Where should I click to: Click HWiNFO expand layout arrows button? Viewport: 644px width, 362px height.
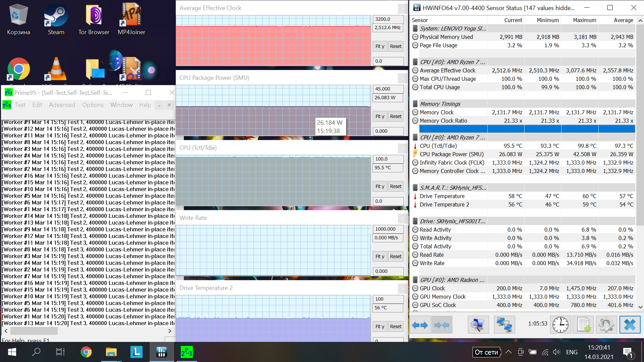click(x=420, y=325)
